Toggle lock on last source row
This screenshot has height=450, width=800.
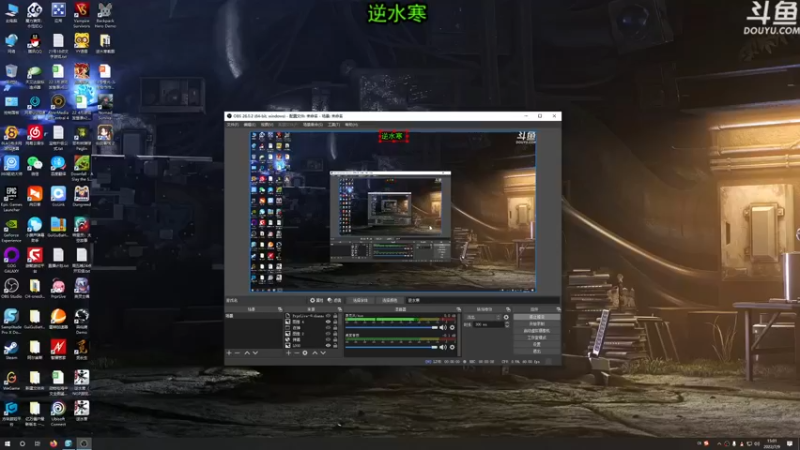335,345
